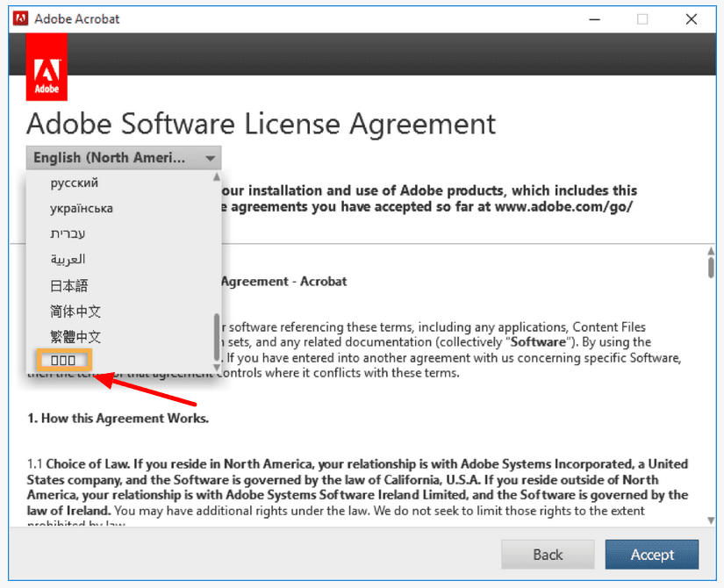This screenshot has width=724, height=588.
Task: Choose Hebrew (עברית) in the language list
Action: click(68, 234)
